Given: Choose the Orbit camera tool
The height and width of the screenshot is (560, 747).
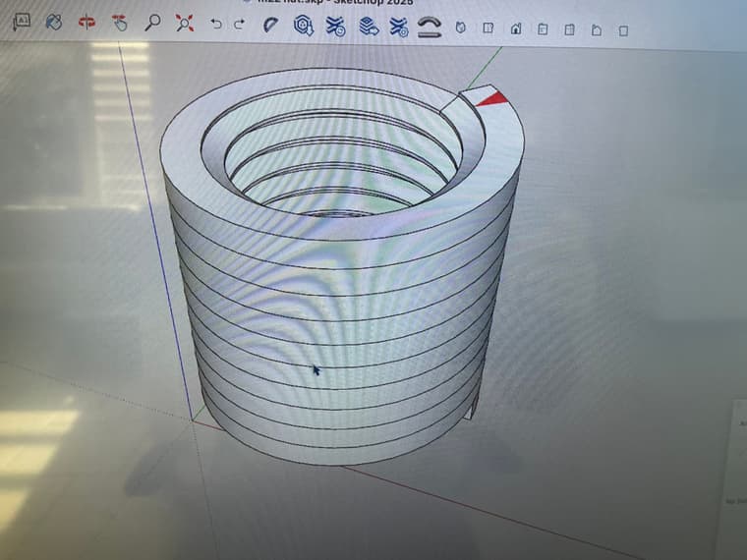Looking at the screenshot, I should coord(86,23).
